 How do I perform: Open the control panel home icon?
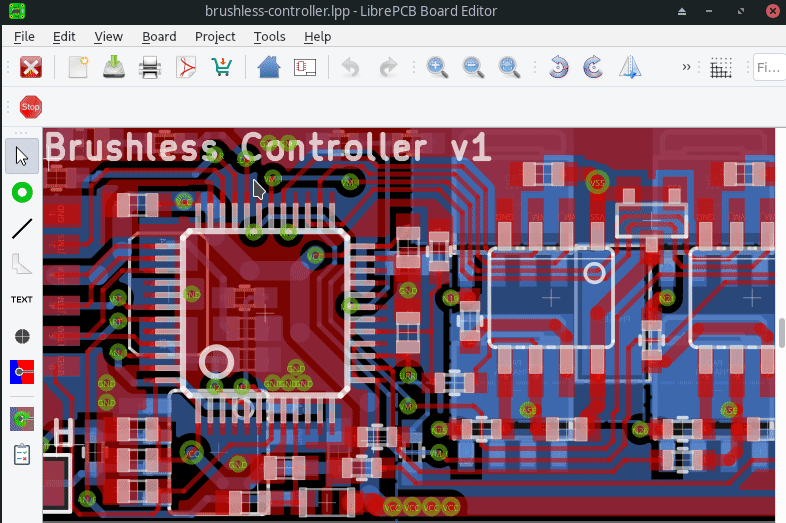(x=269, y=67)
